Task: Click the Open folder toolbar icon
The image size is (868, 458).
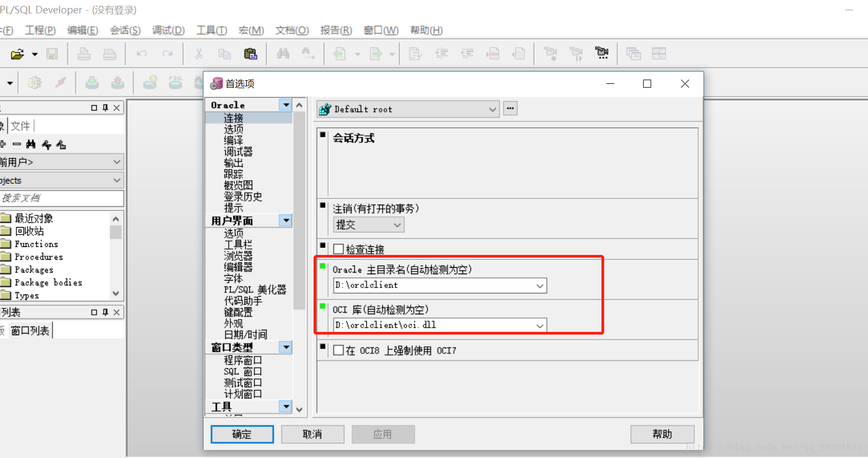Action: click(18, 54)
